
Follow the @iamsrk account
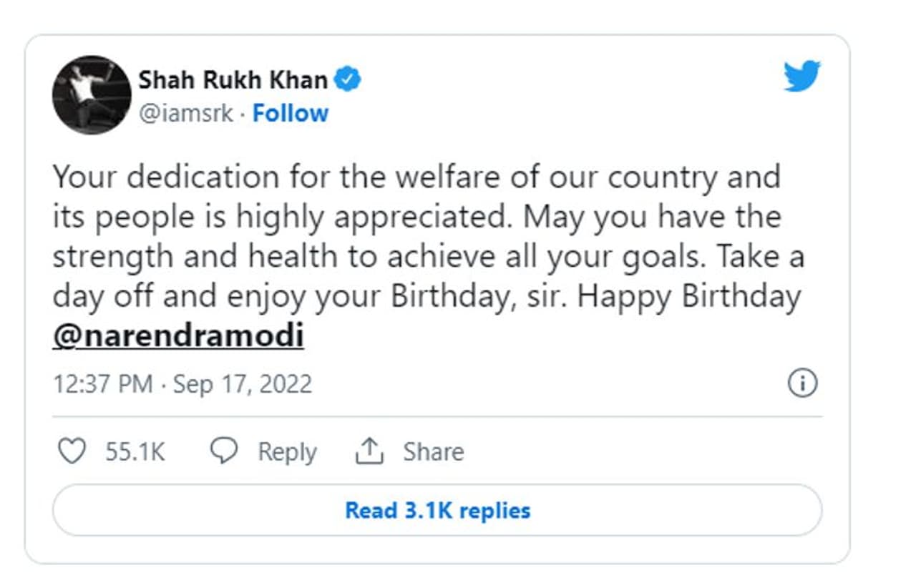pos(291,113)
